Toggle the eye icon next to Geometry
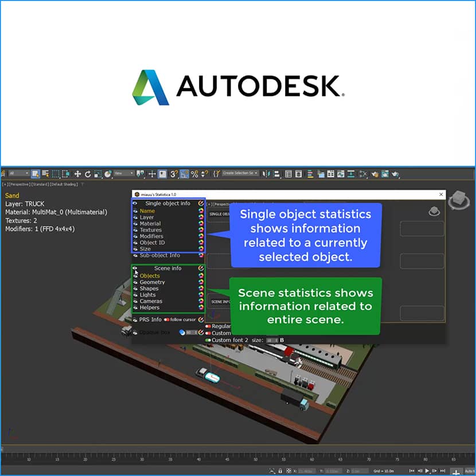 click(135, 282)
